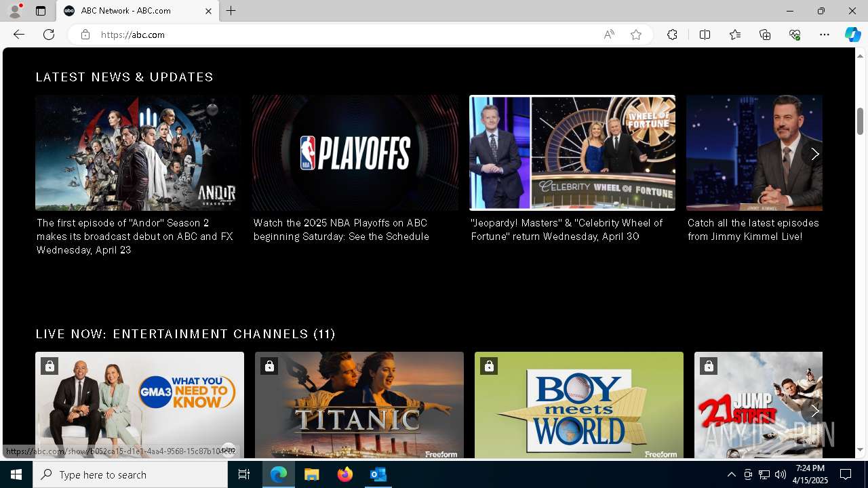Viewport: 868px width, 488px height.
Task: Open Split screen view
Action: point(705,35)
